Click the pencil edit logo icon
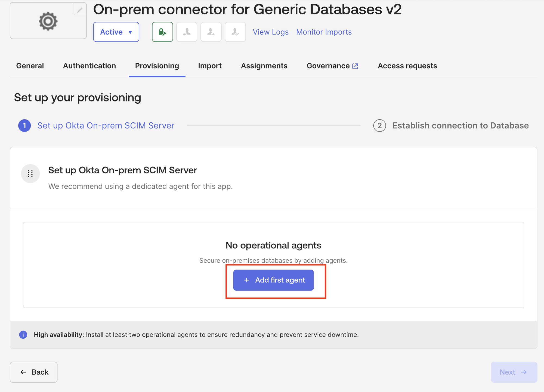The image size is (544, 392). [x=80, y=10]
